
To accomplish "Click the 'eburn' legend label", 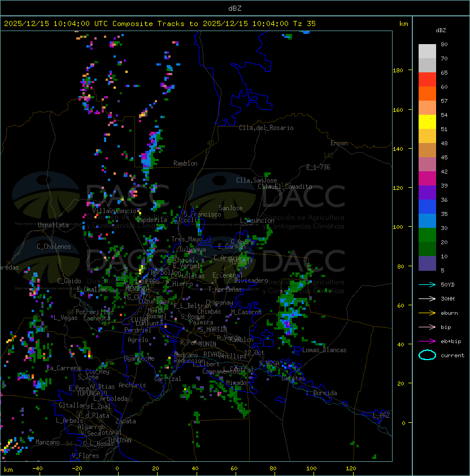I will click(x=449, y=313).
